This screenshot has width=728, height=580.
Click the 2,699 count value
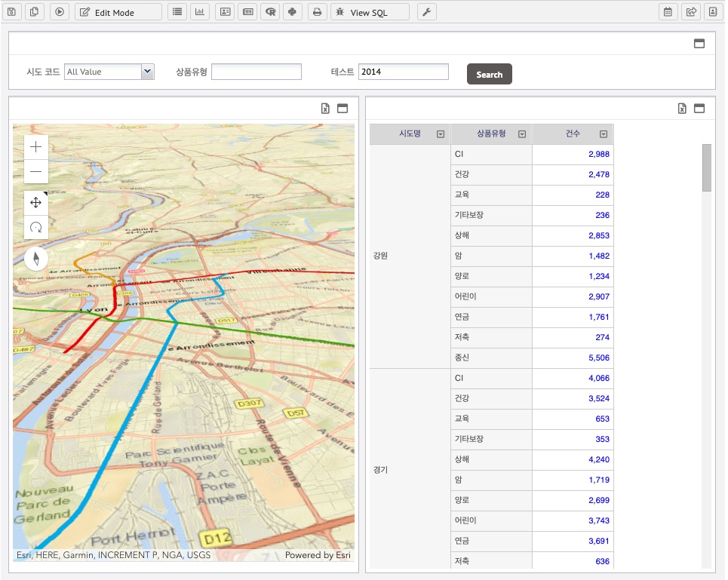point(599,500)
